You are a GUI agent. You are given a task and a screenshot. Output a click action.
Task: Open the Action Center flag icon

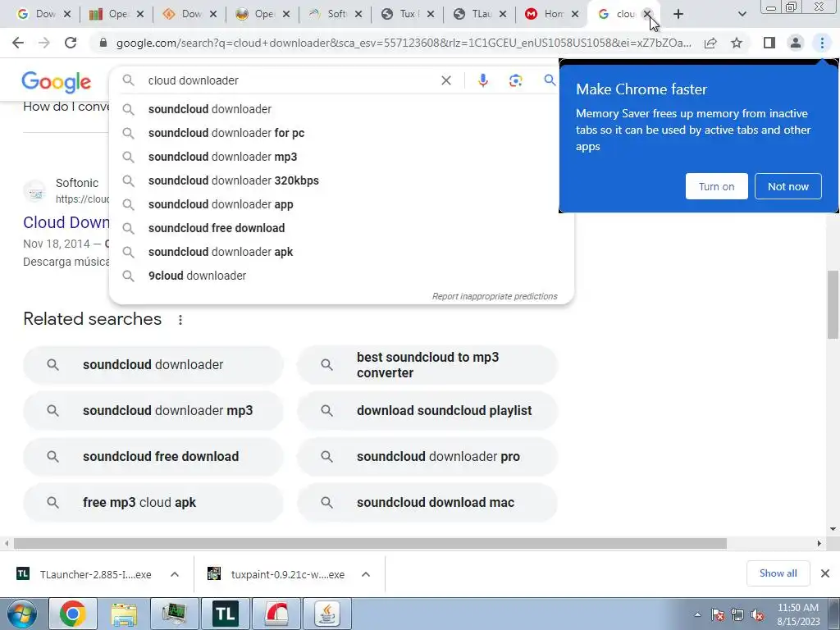point(718,615)
